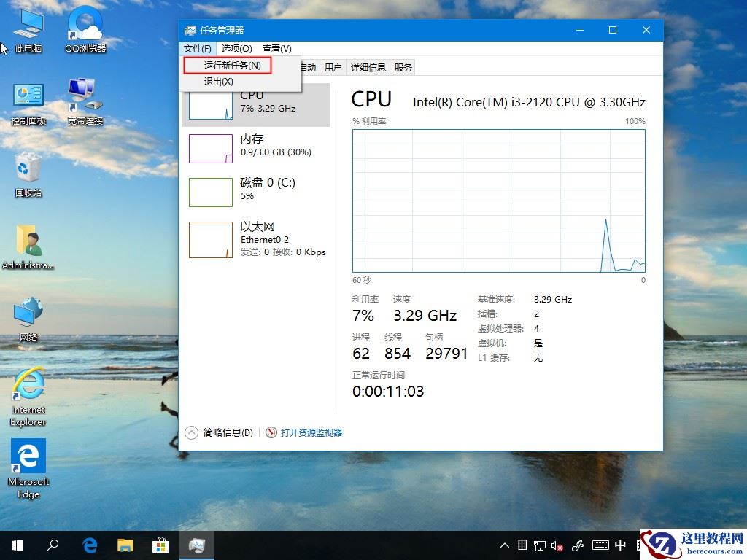Switch input method via the 中 indicator
Image resolution: width=747 pixels, height=560 pixels.
pyautogui.click(x=620, y=545)
